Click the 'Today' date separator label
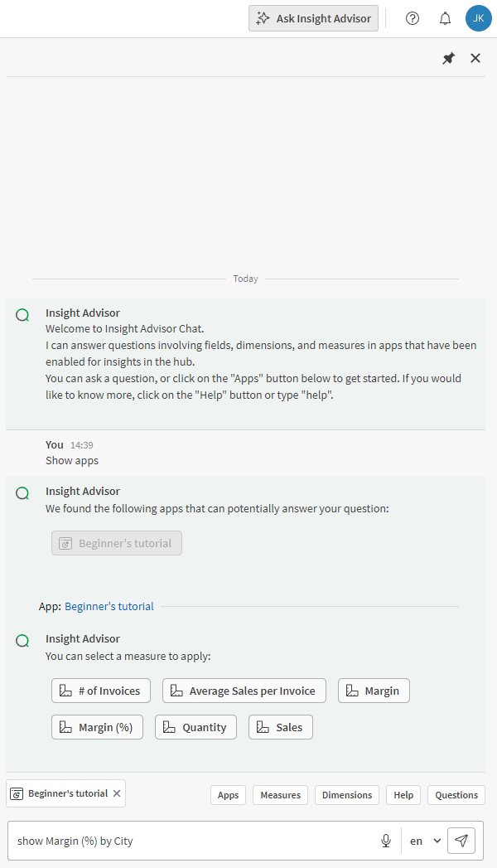Image resolution: width=497 pixels, height=868 pixels. click(245, 279)
